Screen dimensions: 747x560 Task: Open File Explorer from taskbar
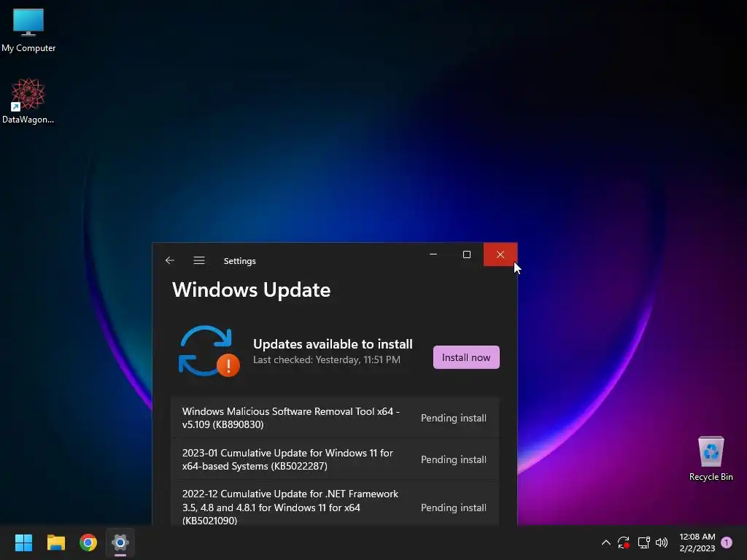coord(55,542)
